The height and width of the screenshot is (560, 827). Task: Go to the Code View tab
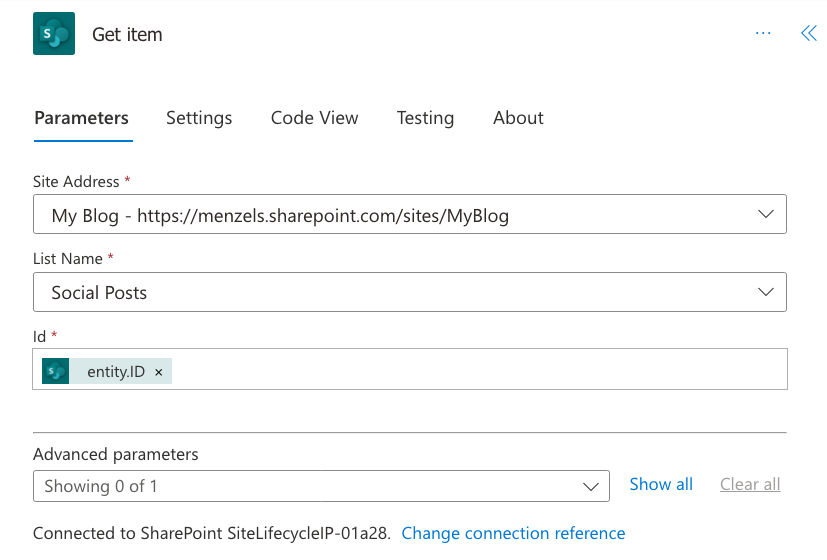(x=314, y=118)
